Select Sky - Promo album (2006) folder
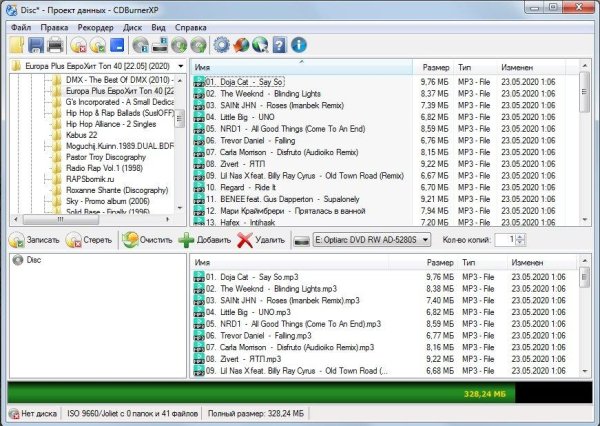 [x=108, y=201]
